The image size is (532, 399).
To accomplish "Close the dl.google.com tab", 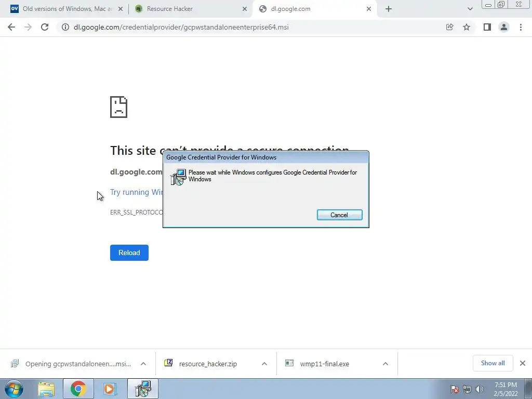I will click(369, 9).
